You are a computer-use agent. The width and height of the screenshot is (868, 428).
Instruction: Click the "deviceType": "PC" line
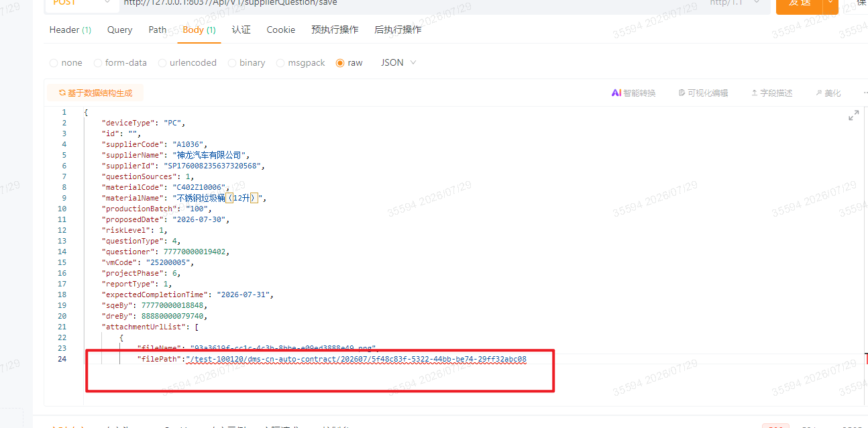143,123
